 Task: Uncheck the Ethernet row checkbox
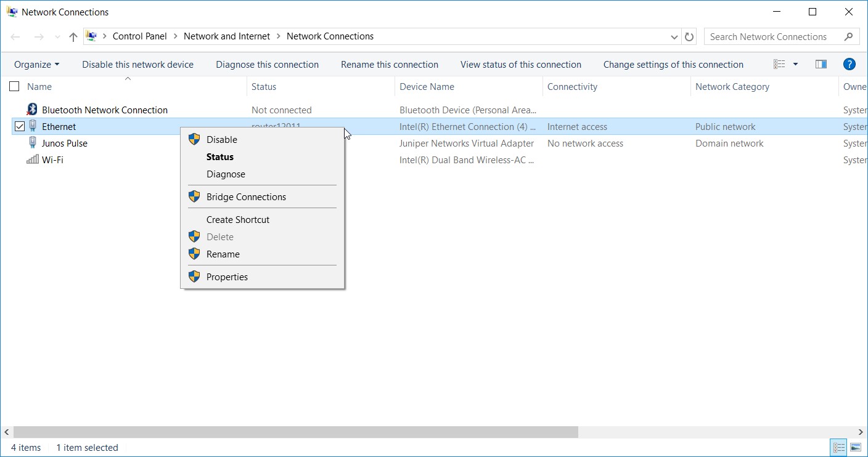click(19, 126)
